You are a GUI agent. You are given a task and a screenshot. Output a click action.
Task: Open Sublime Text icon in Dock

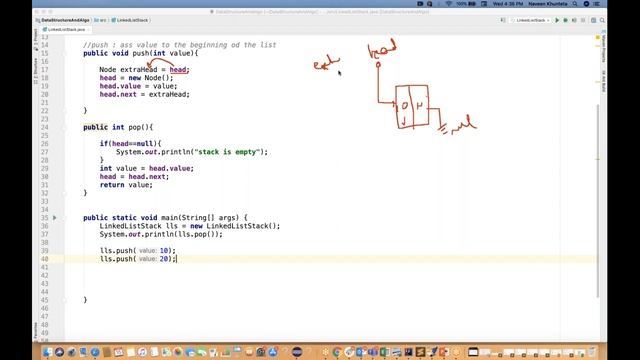coord(420,352)
